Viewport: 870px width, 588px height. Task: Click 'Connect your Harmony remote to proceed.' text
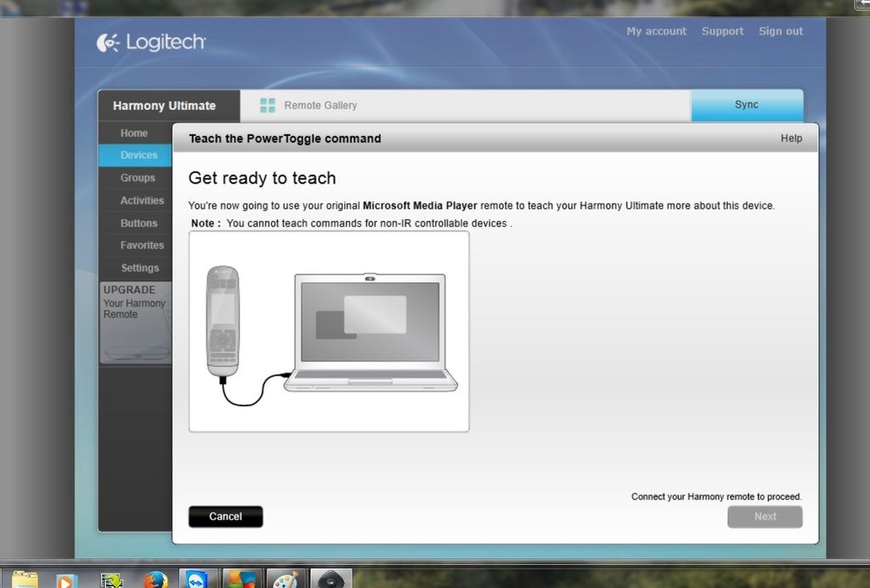[716, 496]
